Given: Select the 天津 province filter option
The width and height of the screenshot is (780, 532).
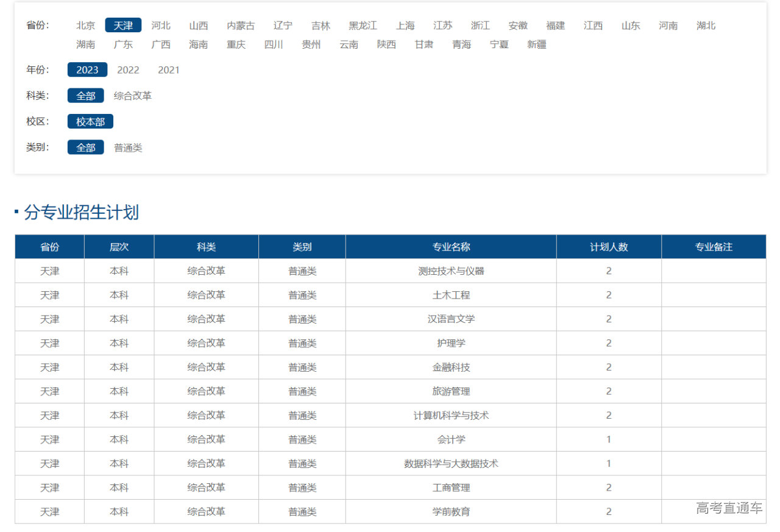Looking at the screenshot, I should [123, 26].
